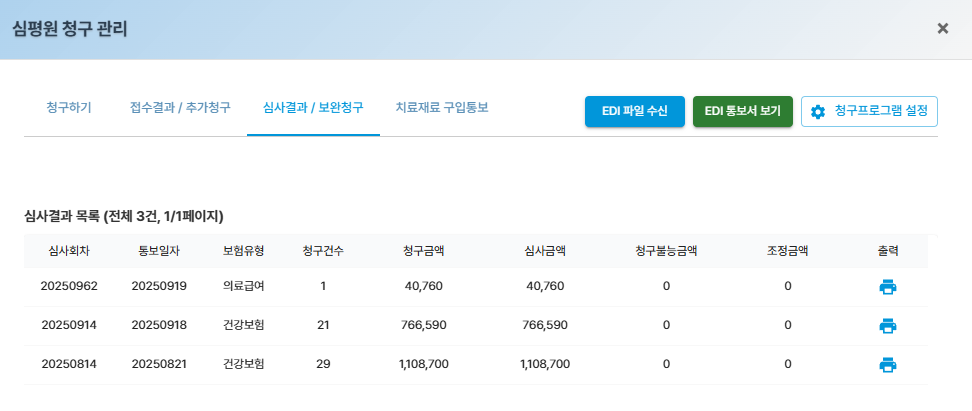
Task: Click print icon for review round 20250962
Action: (887, 287)
